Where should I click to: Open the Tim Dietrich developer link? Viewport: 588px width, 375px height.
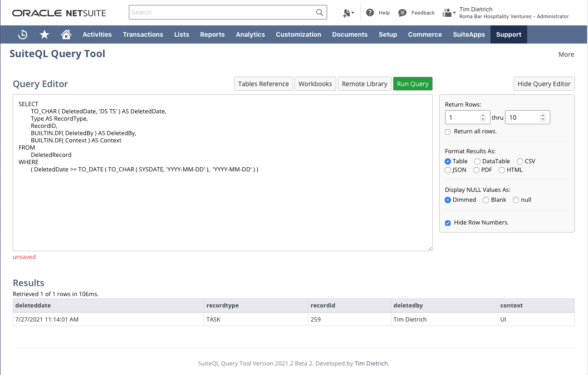[371, 363]
